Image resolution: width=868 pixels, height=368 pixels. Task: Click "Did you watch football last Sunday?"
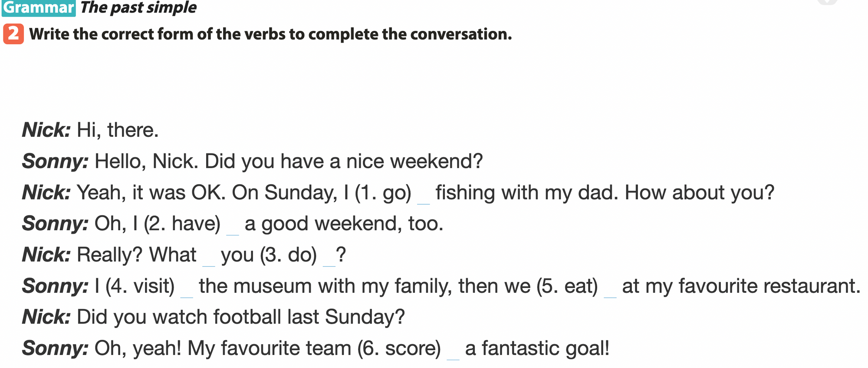240,317
